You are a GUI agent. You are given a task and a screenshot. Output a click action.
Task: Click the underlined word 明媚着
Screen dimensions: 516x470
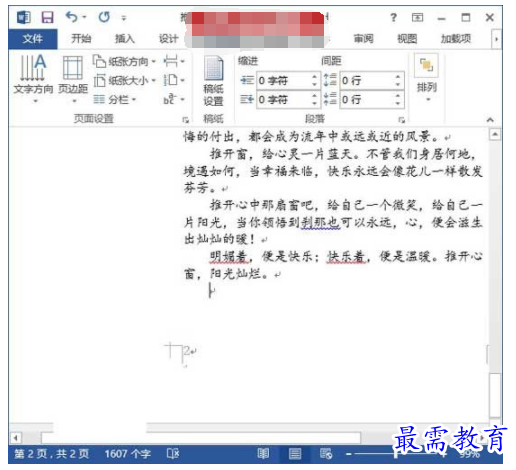(x=229, y=257)
